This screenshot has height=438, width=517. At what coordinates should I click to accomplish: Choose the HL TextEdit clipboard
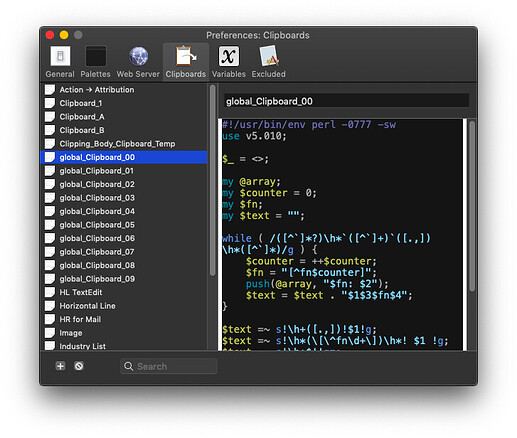click(x=124, y=292)
